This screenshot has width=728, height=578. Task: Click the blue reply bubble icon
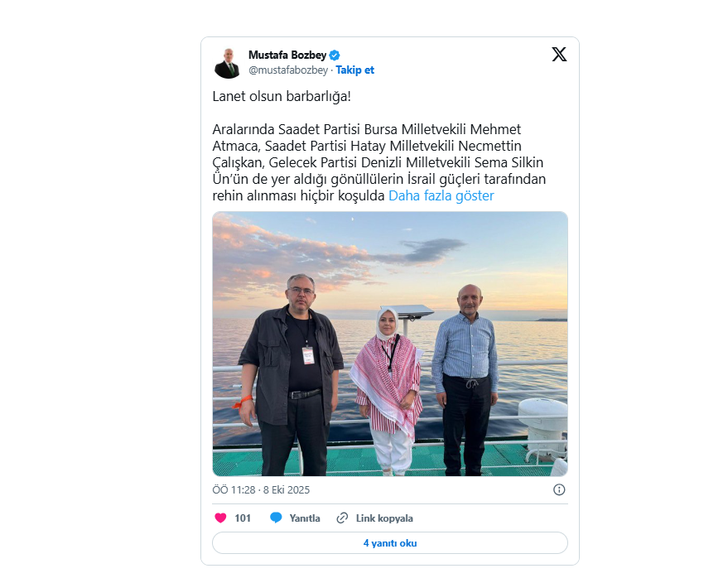tap(276, 518)
